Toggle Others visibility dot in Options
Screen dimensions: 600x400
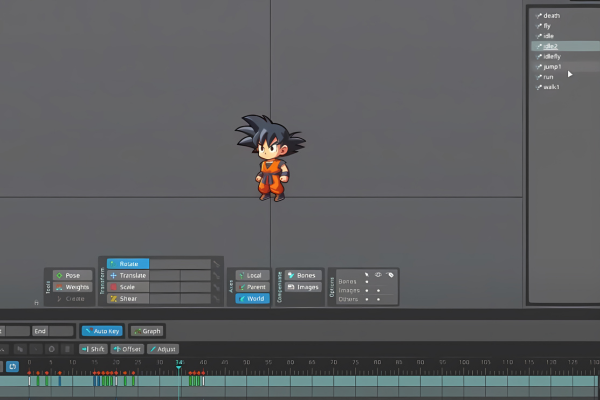(378, 299)
